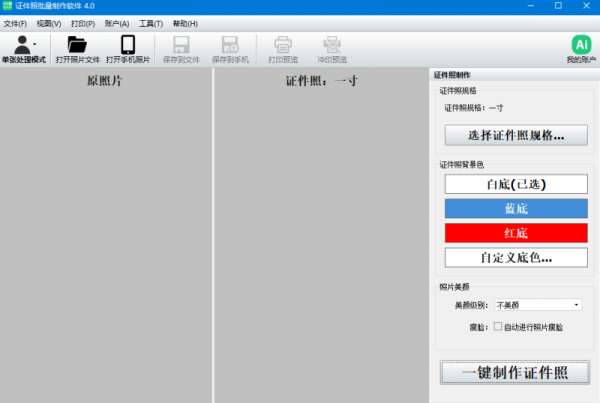
Task: Click 一键制作证件照 button
Action: coord(515,372)
